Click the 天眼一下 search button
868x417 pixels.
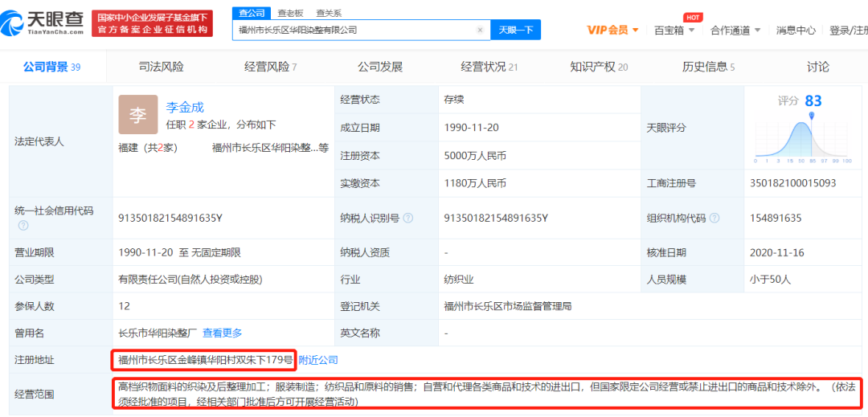coord(515,30)
